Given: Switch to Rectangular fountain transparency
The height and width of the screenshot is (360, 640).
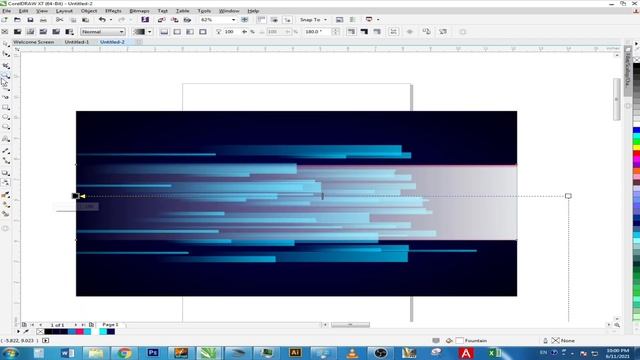Looking at the screenshot, I should [203, 31].
